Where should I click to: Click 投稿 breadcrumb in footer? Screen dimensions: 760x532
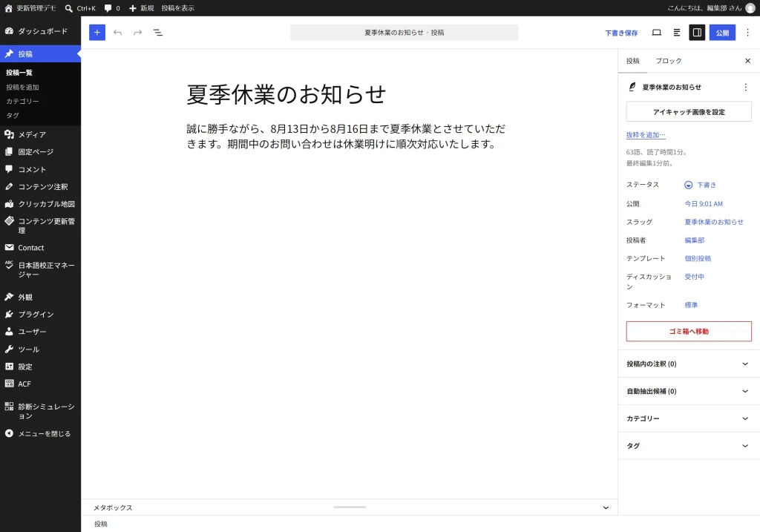(101, 525)
